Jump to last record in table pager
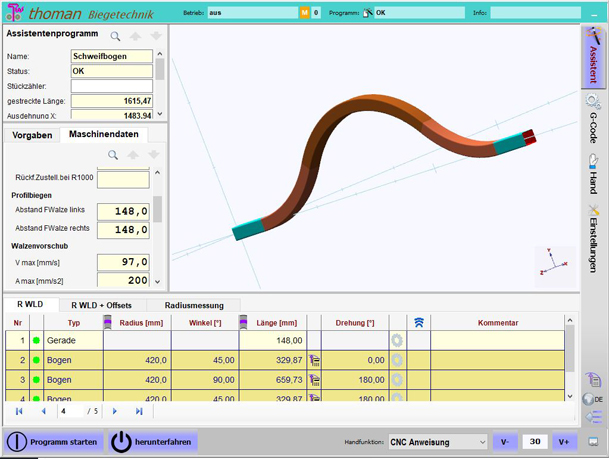Image resolution: width=609 pixels, height=459 pixels. 139,411
